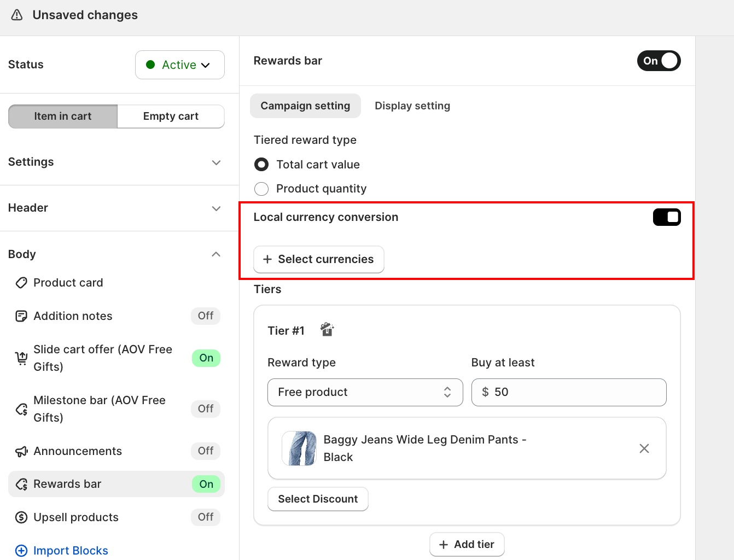Image resolution: width=734 pixels, height=560 pixels.
Task: Click the Slide cart offer cart icon
Action: pos(21,358)
